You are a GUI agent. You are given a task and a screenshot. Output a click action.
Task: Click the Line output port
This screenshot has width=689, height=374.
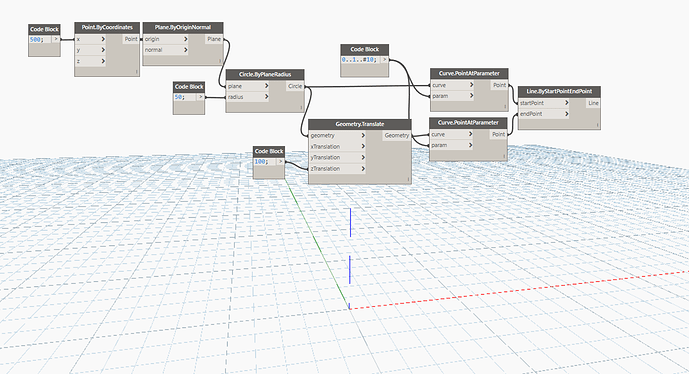pyautogui.click(x=594, y=103)
